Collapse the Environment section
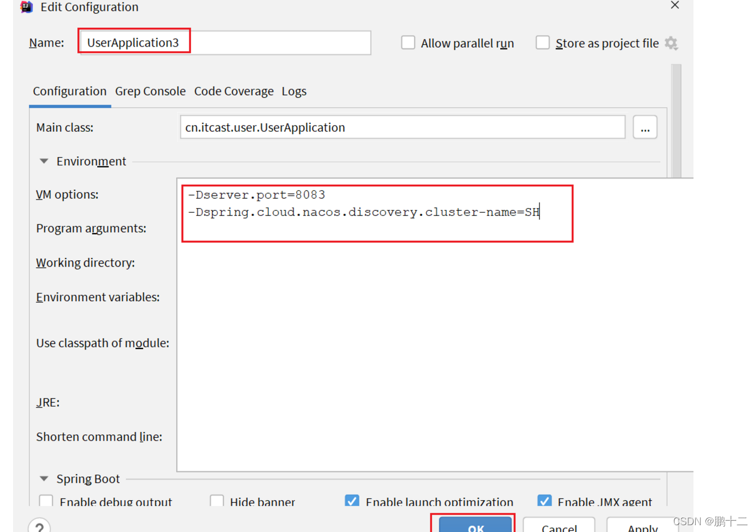The image size is (756, 532). point(44,161)
